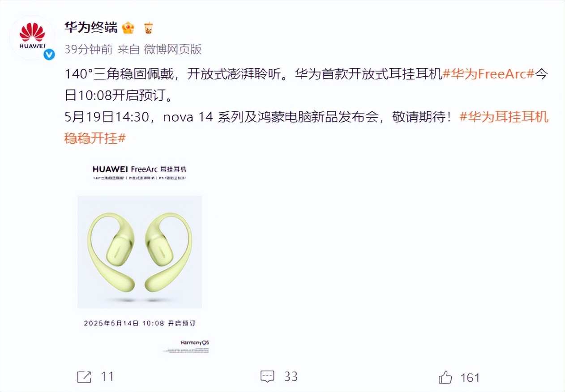
Task: Click the comment count 33
Action: coord(291,376)
